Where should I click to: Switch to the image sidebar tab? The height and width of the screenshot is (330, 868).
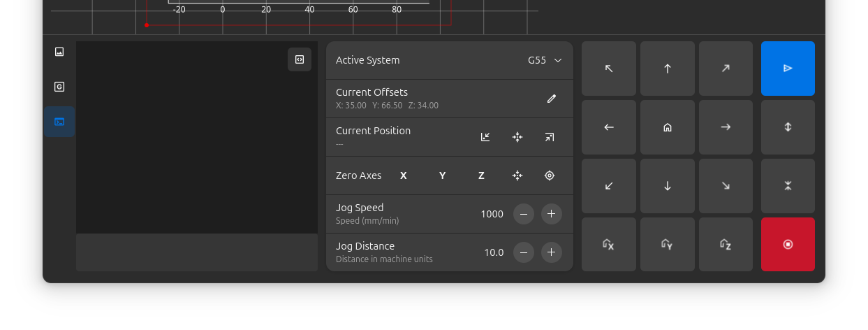(x=59, y=52)
